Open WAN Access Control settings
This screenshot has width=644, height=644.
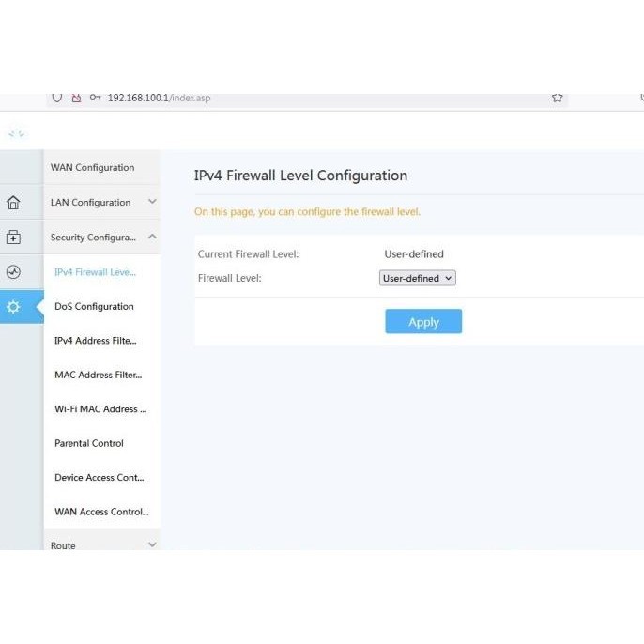101,512
